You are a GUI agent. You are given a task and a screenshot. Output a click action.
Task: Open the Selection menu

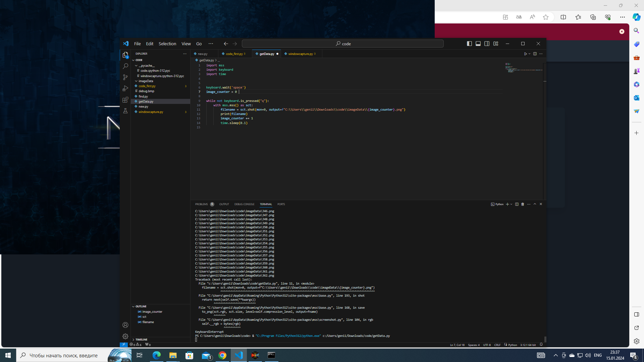pyautogui.click(x=167, y=44)
